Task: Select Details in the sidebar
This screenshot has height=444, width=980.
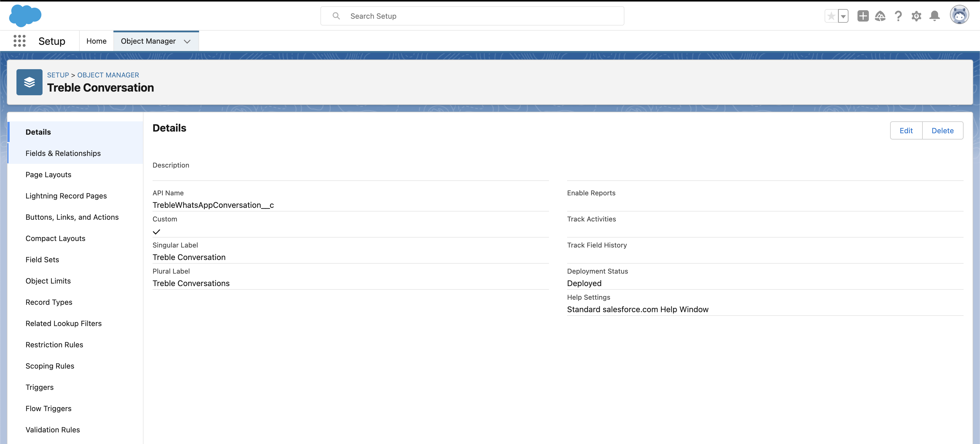Action: [75, 132]
